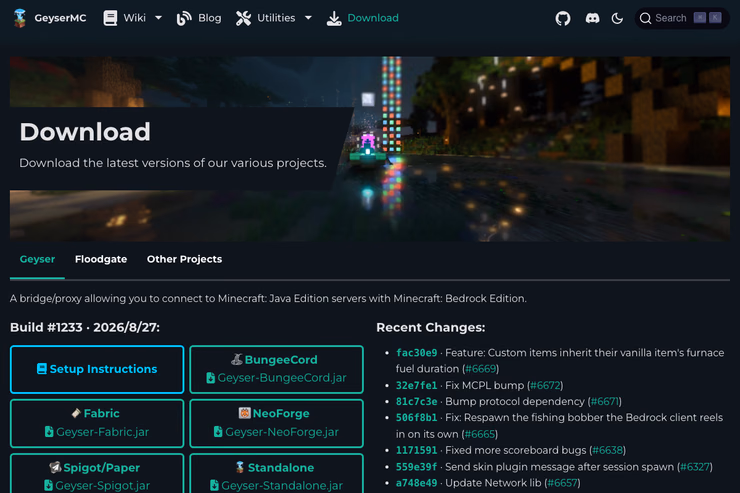This screenshot has width=740, height=493.
Task: Click the BungeeCord platform icon
Action: tap(237, 359)
